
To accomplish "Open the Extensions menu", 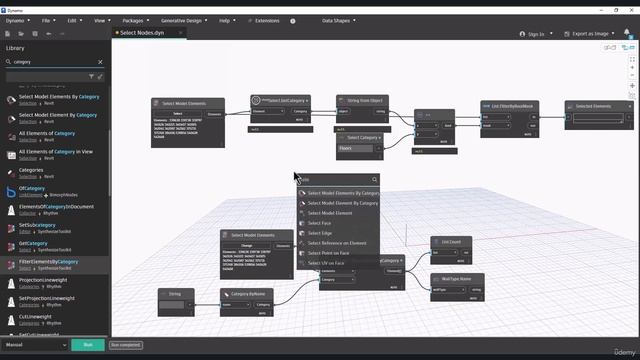I will pyautogui.click(x=264, y=20).
